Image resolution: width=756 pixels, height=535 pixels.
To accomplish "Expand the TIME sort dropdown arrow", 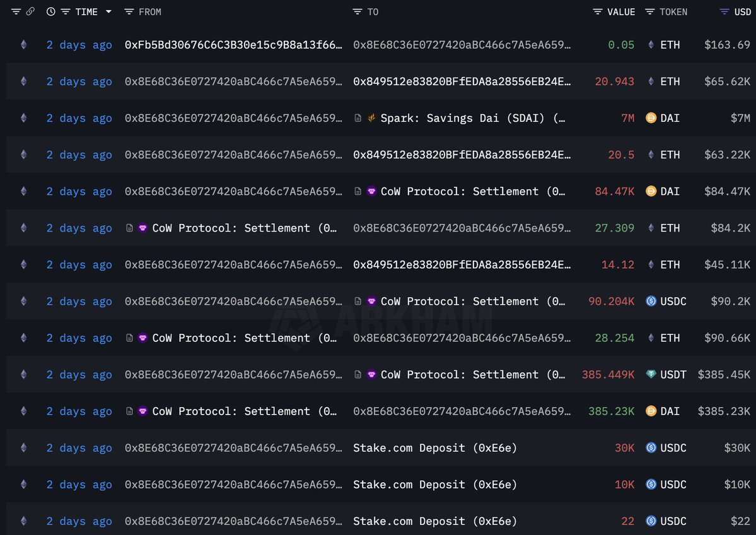I will [108, 12].
